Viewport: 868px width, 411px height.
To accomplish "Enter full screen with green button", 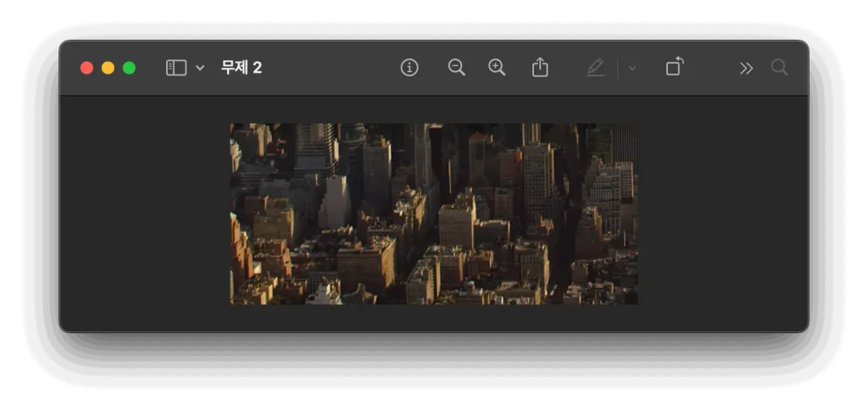I will [x=129, y=68].
